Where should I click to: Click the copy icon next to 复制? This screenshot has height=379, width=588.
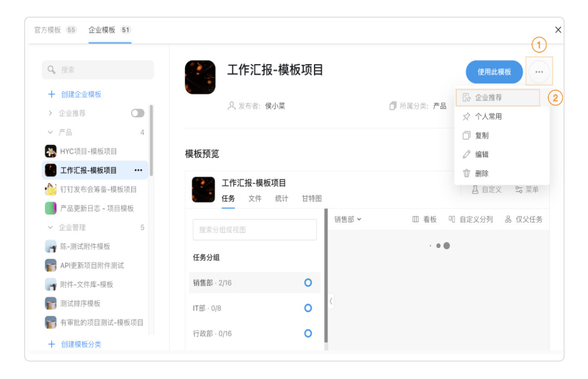click(466, 135)
